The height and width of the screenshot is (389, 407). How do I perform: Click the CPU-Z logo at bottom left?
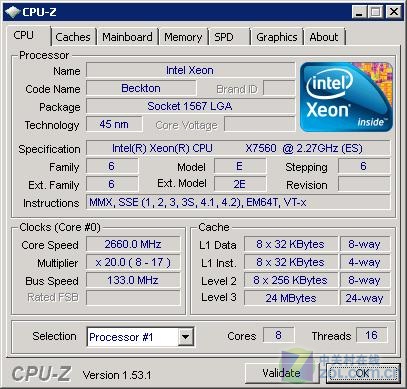[x=41, y=374]
